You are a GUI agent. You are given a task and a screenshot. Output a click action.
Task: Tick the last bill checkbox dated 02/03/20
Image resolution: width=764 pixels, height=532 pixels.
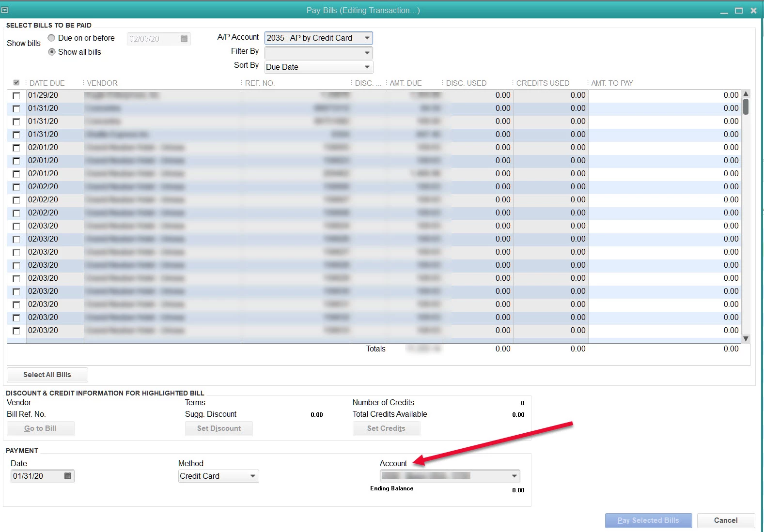pyautogui.click(x=16, y=331)
